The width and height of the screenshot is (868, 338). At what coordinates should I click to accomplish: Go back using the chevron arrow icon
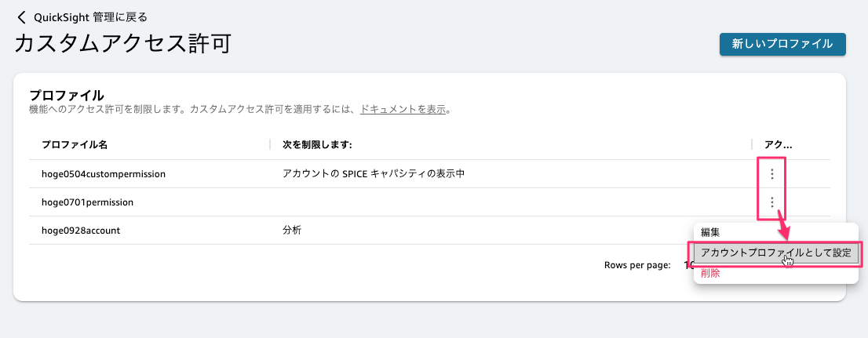pyautogui.click(x=22, y=17)
